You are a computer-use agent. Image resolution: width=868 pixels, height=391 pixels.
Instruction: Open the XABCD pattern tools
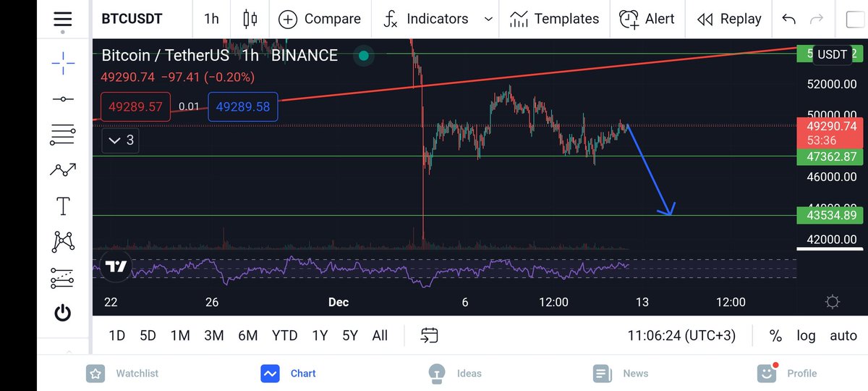[x=63, y=242]
